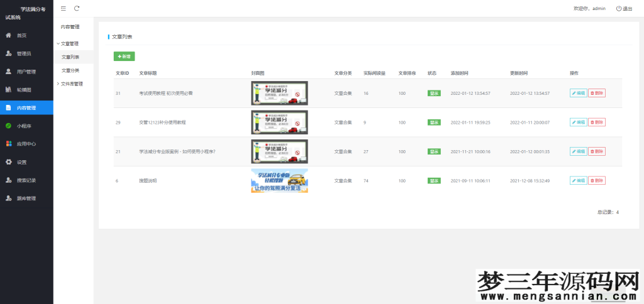Click the 设置 gear icon
Viewport: 644px width, 304px height.
click(8, 162)
